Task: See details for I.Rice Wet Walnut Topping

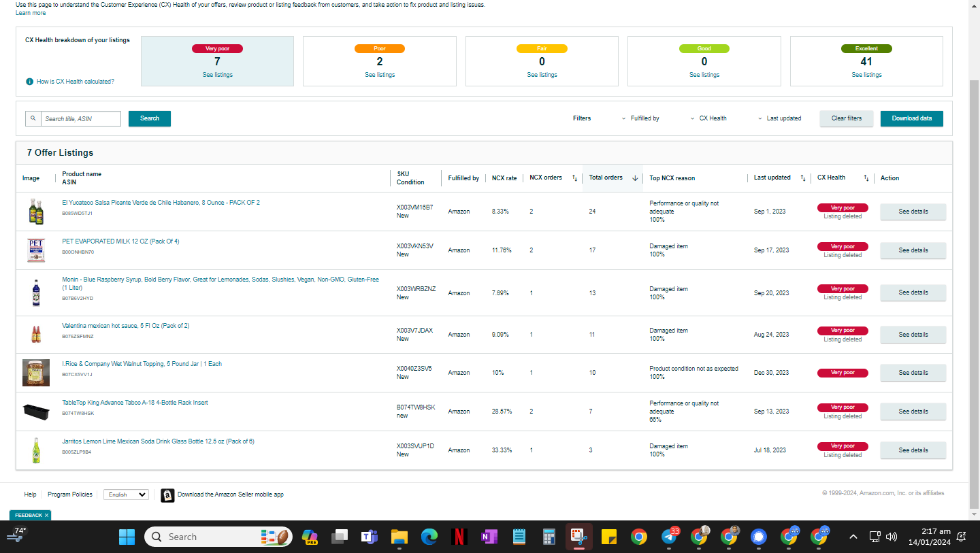Action: 913,373
